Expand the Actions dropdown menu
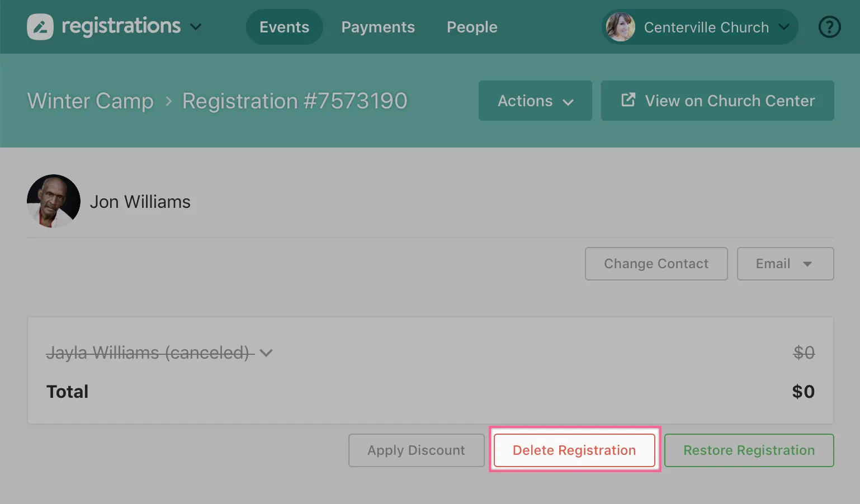The height and width of the screenshot is (504, 860). click(535, 101)
